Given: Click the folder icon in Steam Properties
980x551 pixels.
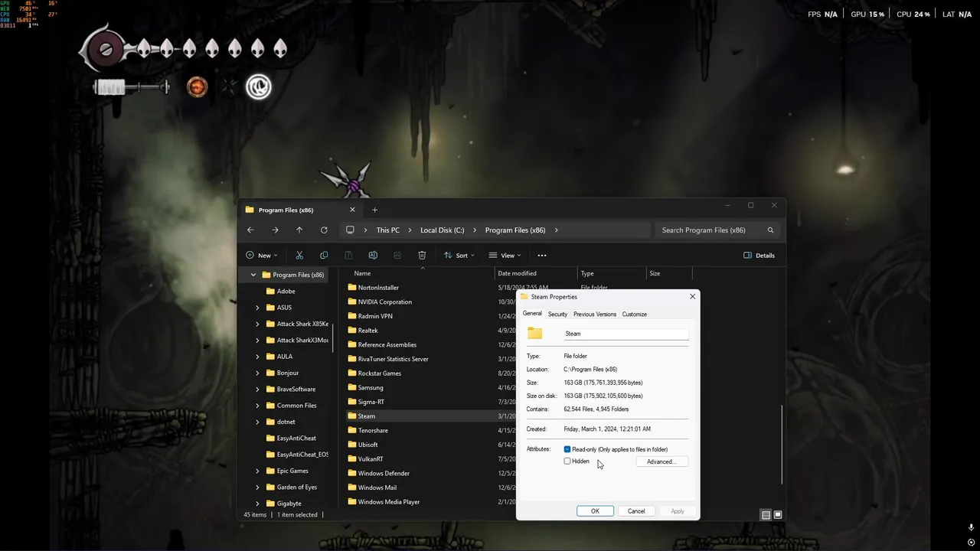Looking at the screenshot, I should pyautogui.click(x=534, y=334).
